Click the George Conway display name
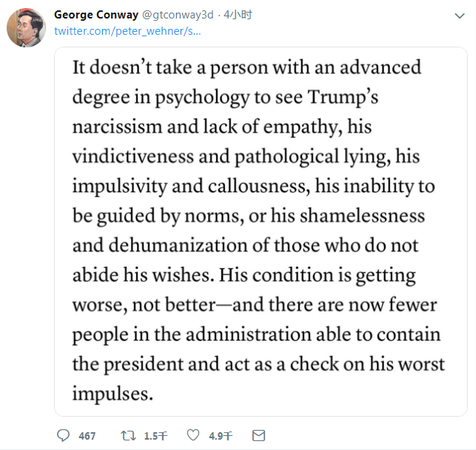The height and width of the screenshot is (450, 476). (x=96, y=15)
